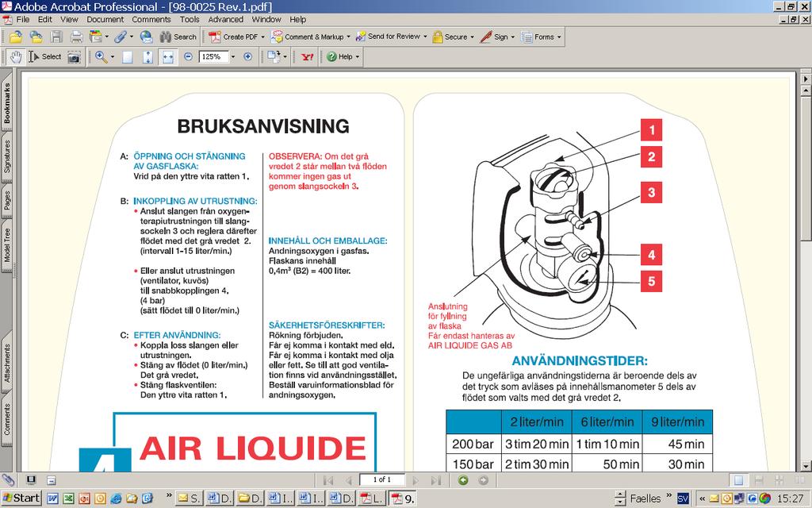Open the Excel quick launch icon in taskbar
The height and width of the screenshot is (508, 812).
coord(68,498)
